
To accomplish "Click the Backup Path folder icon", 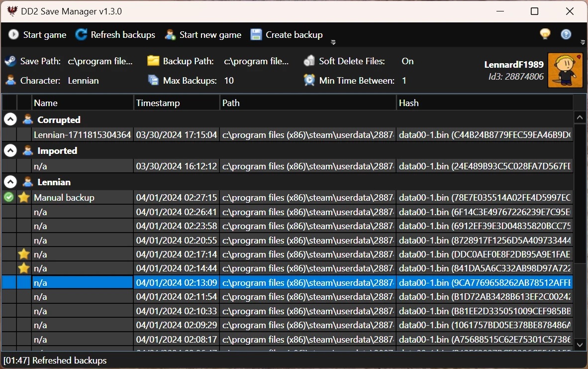I will (153, 61).
